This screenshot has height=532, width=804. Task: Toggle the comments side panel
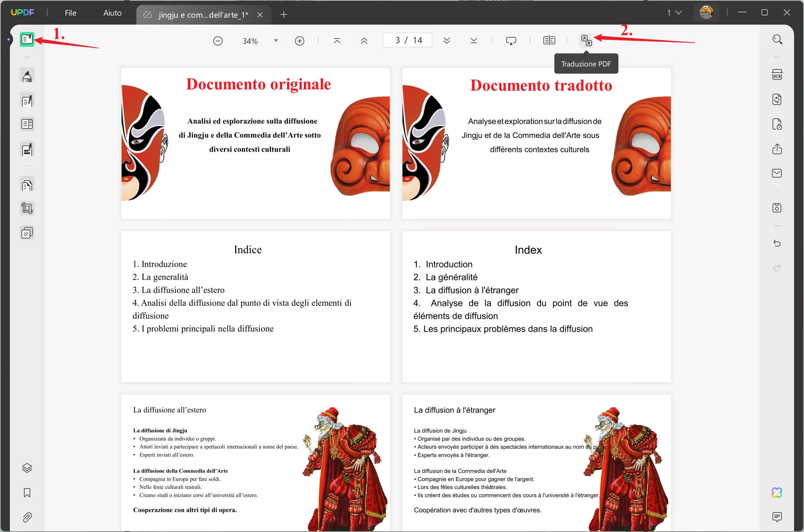tap(777, 517)
